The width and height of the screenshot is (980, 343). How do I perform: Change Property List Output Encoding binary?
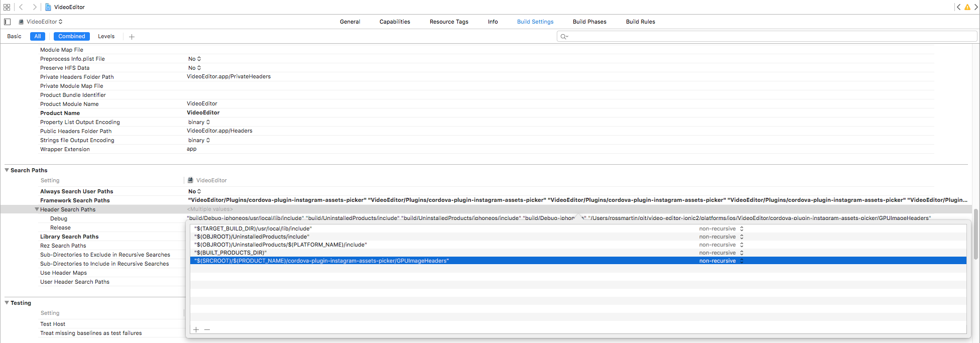pos(199,122)
